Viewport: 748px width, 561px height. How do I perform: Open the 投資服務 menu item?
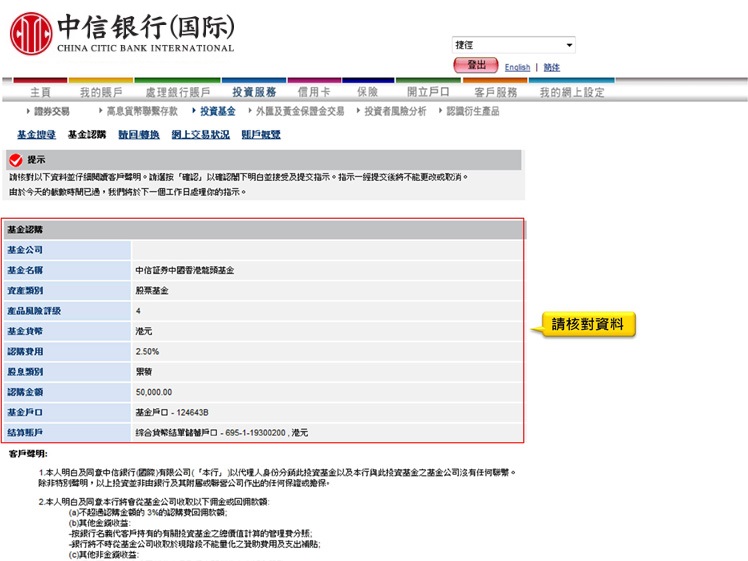[x=254, y=92]
